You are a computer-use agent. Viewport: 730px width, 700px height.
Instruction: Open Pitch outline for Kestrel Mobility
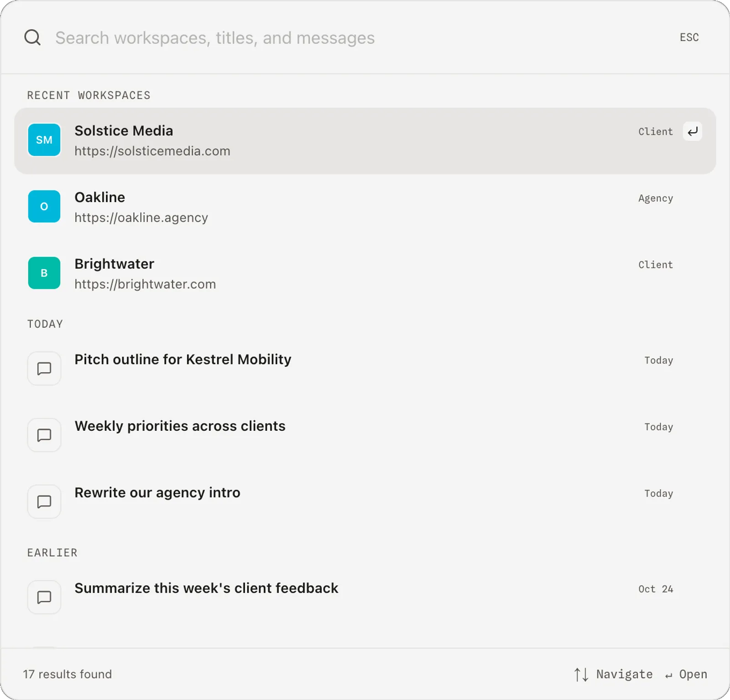click(365, 369)
